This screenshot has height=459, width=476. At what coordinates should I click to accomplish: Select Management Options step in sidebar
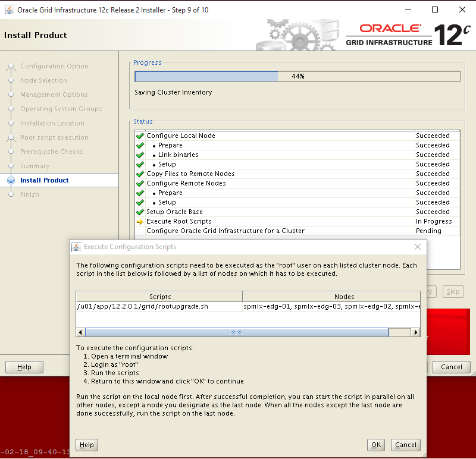[x=54, y=95]
